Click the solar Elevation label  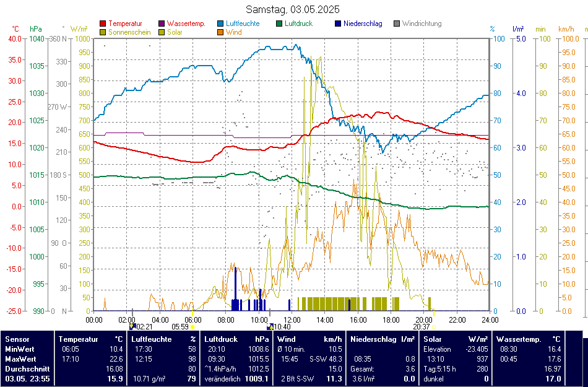[436, 349]
